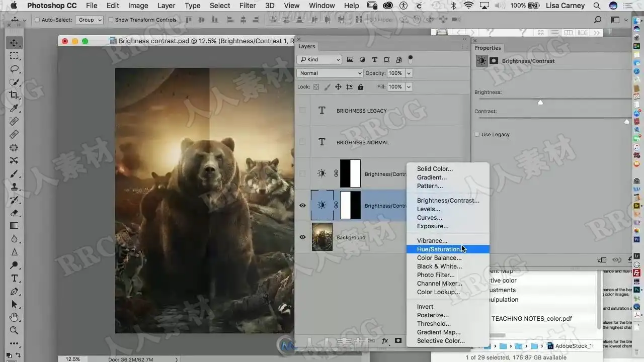Click the lock all layer icon
644x362 pixels.
(360, 87)
